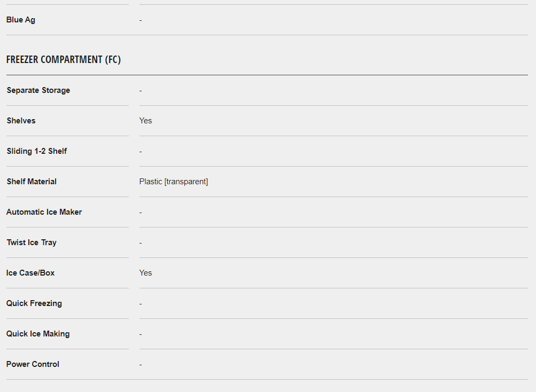Click the Separate Storage label
This screenshot has height=392, width=536.
tap(38, 90)
